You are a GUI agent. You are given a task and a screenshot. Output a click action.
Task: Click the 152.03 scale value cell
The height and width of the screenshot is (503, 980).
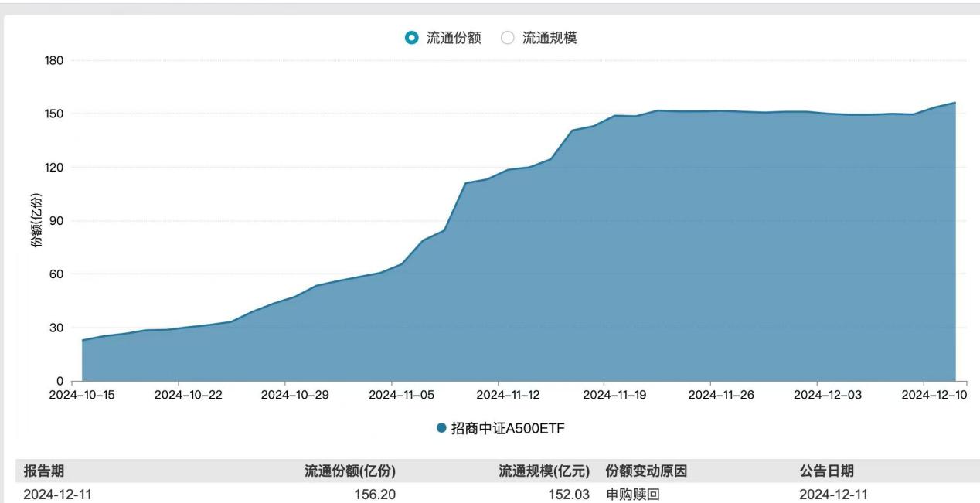coord(570,493)
